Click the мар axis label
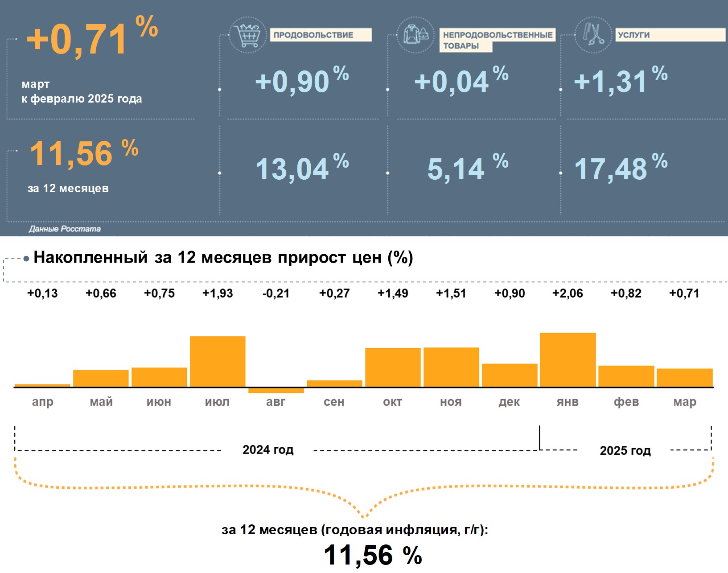 pyautogui.click(x=685, y=402)
